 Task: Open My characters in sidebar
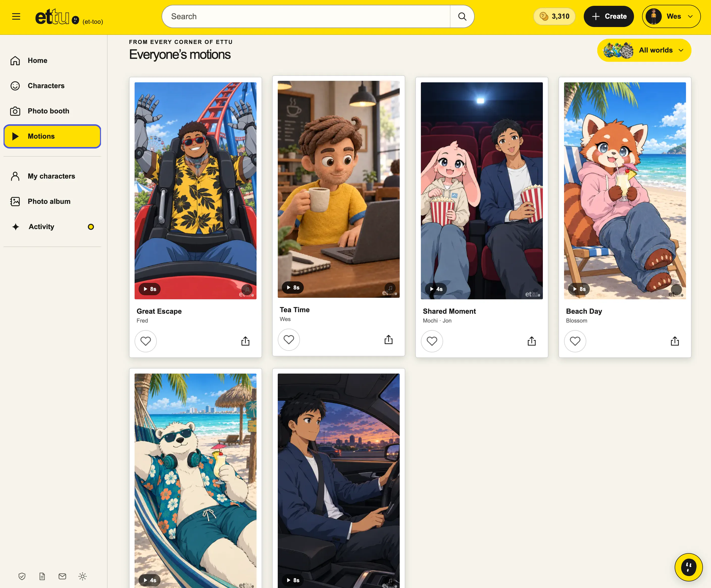coord(52,176)
